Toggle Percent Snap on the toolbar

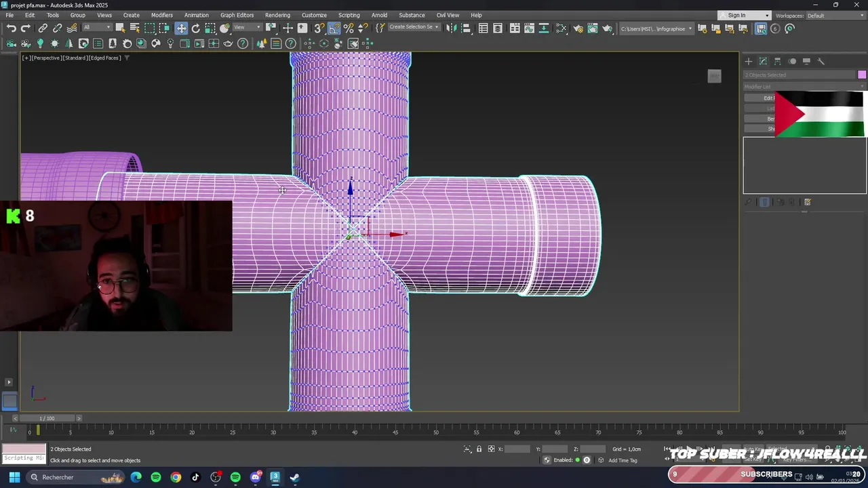(x=349, y=28)
